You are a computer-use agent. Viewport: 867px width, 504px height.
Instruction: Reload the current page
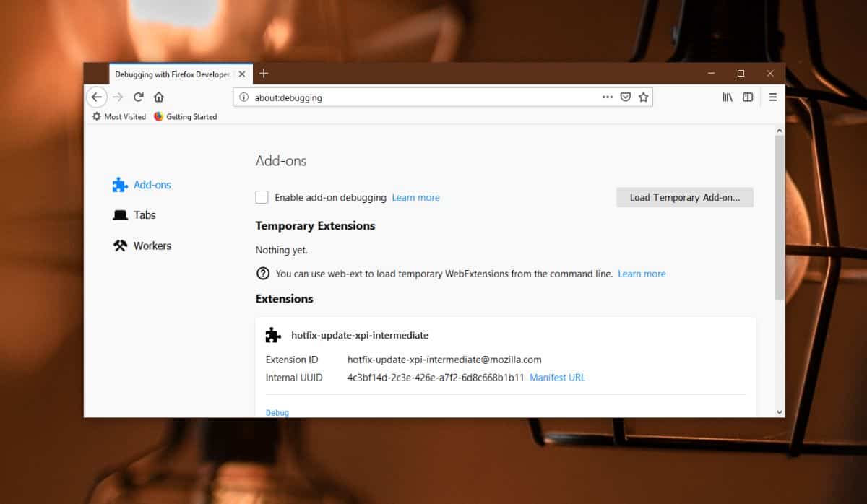tap(139, 97)
